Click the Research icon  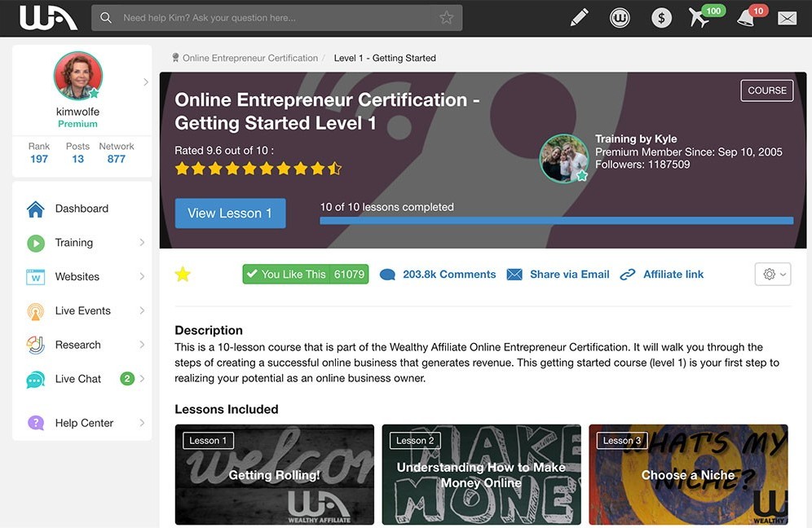click(x=36, y=345)
